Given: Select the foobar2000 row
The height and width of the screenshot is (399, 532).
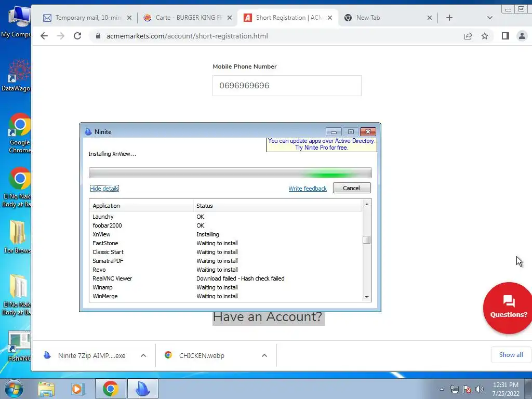Looking at the screenshot, I should [x=225, y=225].
